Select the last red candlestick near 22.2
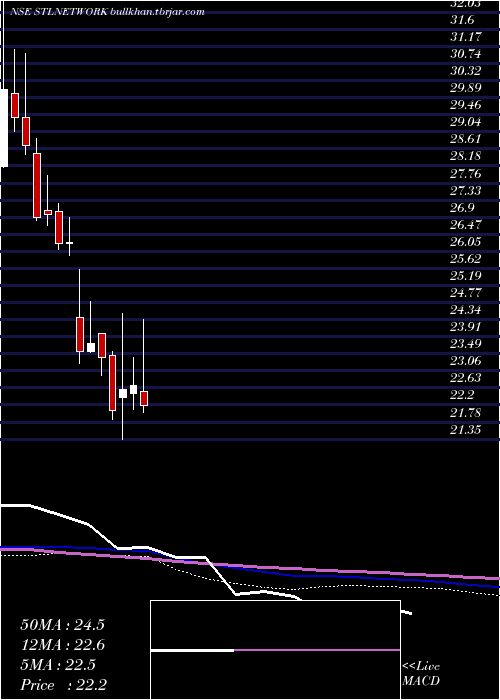 pos(144,398)
